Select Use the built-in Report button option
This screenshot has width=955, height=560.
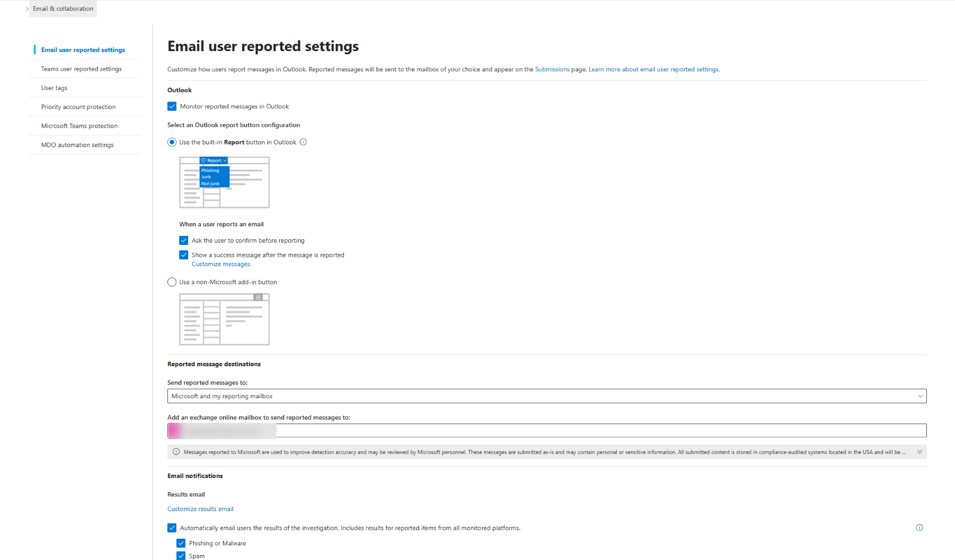[172, 142]
